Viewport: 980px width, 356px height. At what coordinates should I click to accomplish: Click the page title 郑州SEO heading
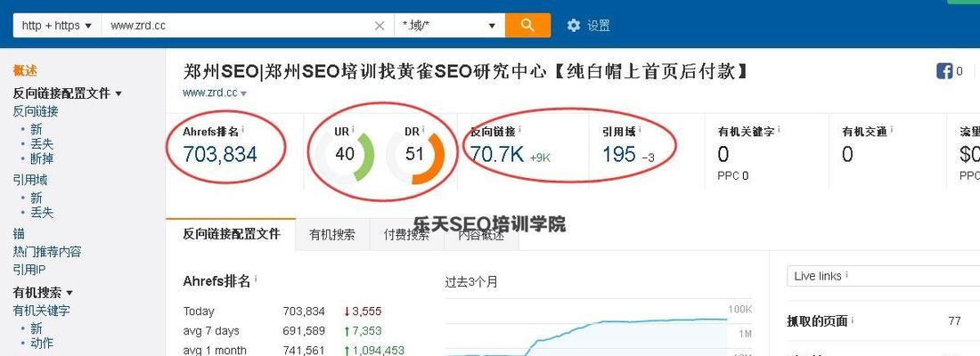[465, 72]
